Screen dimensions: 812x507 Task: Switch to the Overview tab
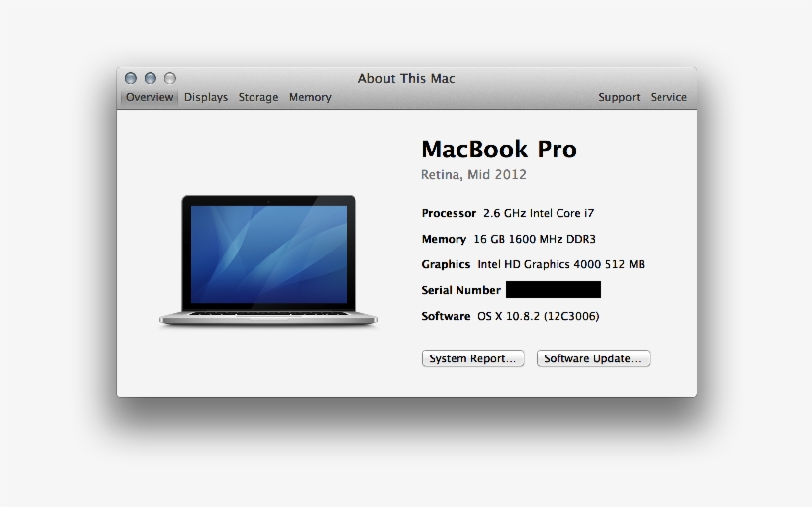coord(150,97)
